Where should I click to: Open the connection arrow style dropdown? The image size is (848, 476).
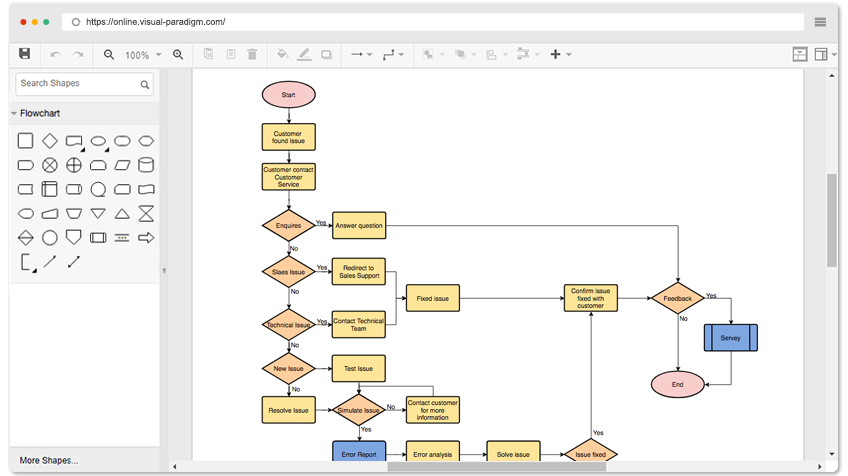pyautogui.click(x=361, y=55)
